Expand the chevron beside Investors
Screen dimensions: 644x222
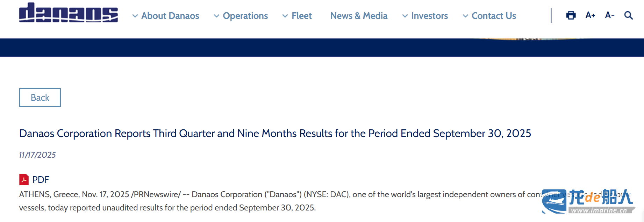coord(405,16)
